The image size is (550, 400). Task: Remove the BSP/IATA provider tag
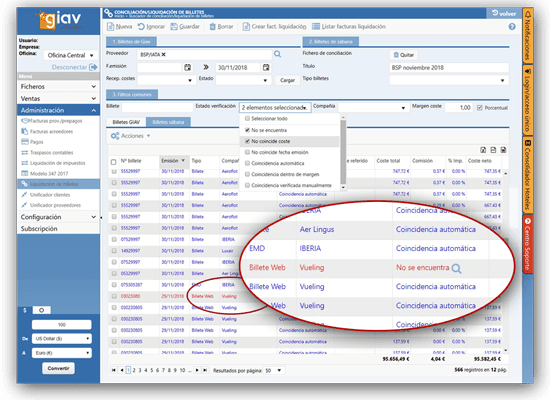coord(163,55)
